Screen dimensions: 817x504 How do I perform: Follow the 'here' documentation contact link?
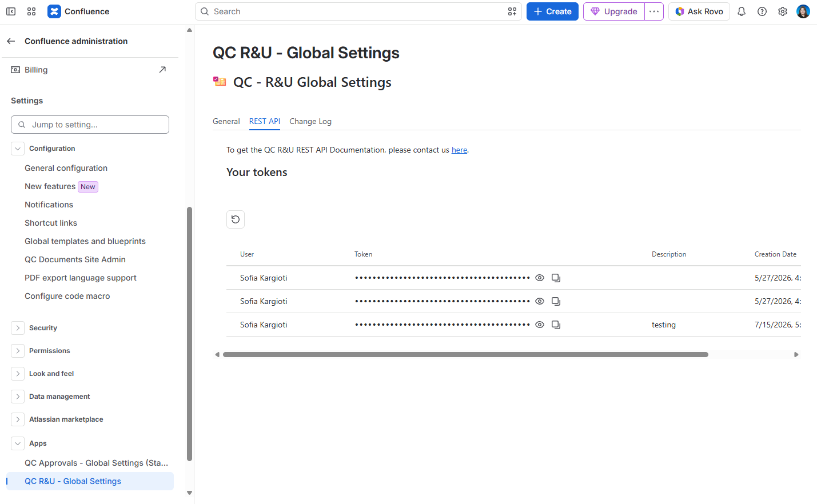coord(459,150)
